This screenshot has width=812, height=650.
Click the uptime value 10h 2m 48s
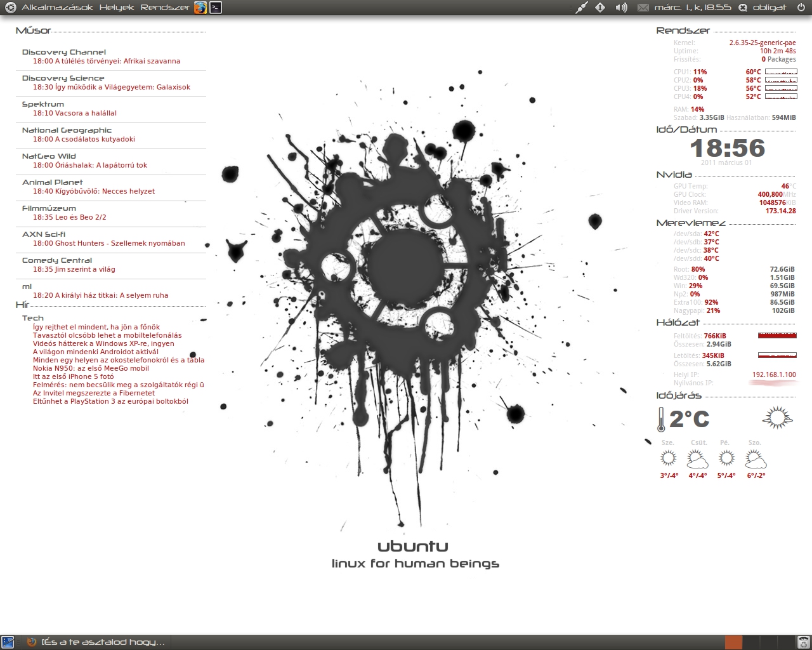(778, 51)
